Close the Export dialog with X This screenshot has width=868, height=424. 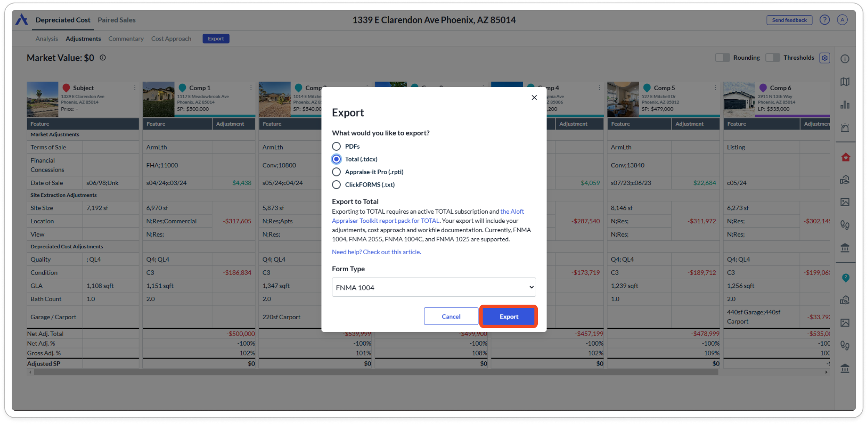tap(534, 98)
